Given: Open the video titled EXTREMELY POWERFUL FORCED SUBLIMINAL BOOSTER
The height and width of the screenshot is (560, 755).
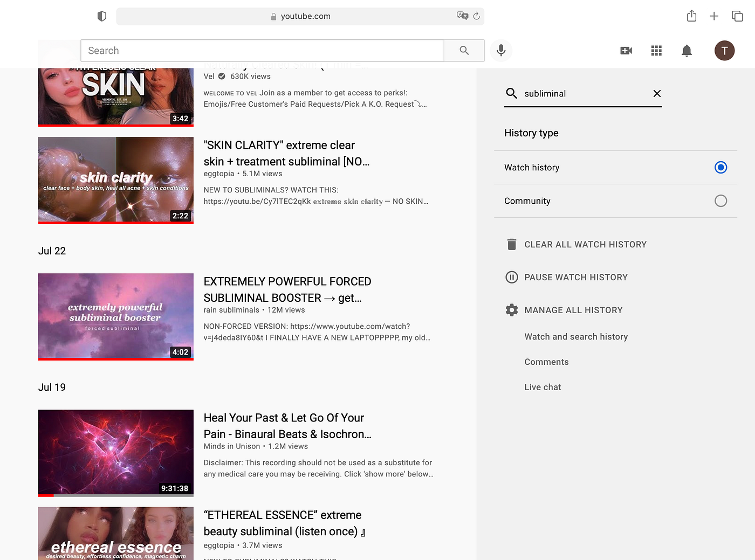Looking at the screenshot, I should (287, 289).
